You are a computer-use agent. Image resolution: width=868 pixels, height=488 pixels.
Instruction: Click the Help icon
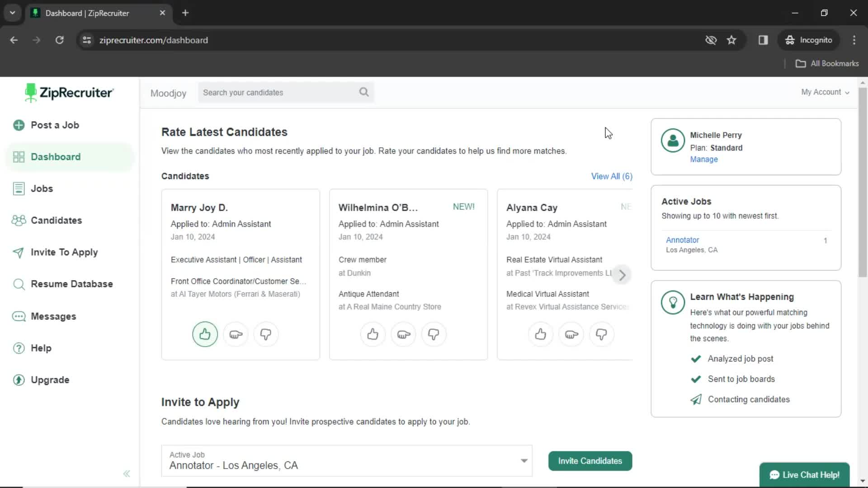click(x=19, y=348)
